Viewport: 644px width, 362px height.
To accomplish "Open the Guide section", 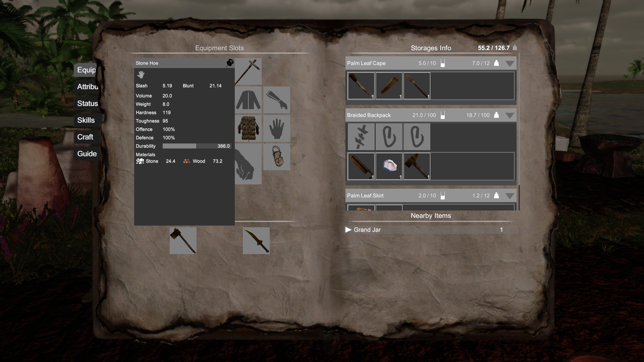I will (x=87, y=154).
